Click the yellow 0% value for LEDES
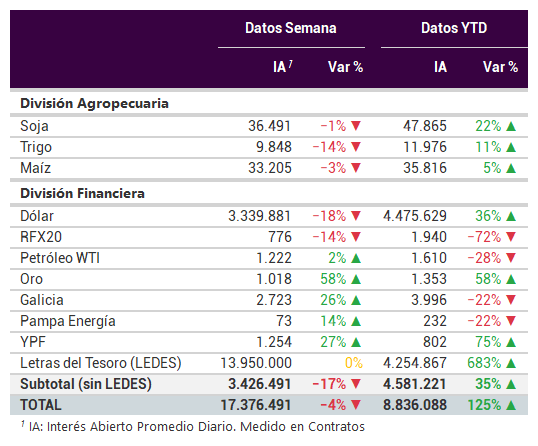538x446 pixels. [x=354, y=363]
